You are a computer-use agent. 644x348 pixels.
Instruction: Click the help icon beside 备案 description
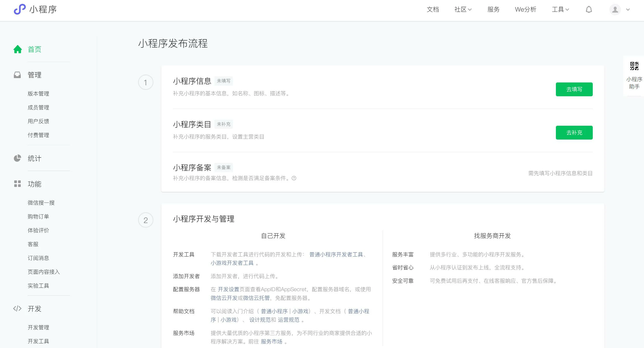294,178
